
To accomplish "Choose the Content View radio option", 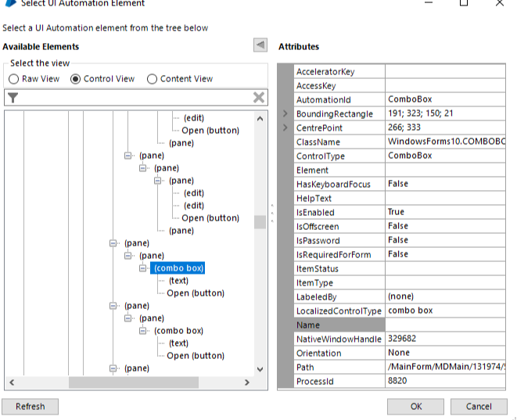I will click(x=153, y=79).
